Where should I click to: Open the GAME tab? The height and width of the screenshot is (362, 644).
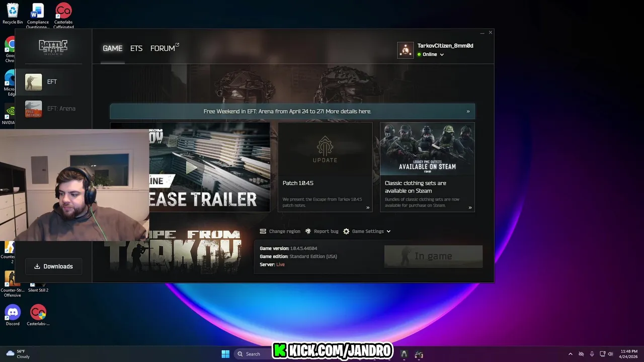[112, 48]
